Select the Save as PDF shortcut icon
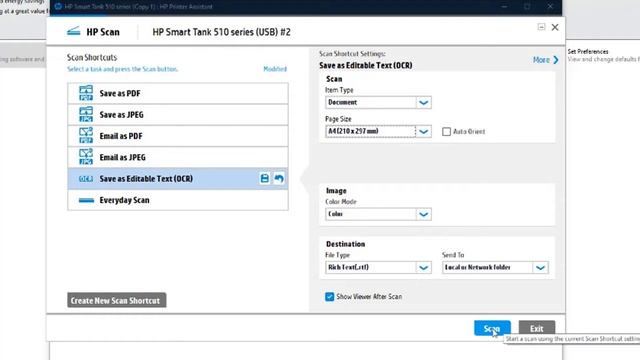The height and width of the screenshot is (360, 640). pyautogui.click(x=86, y=93)
